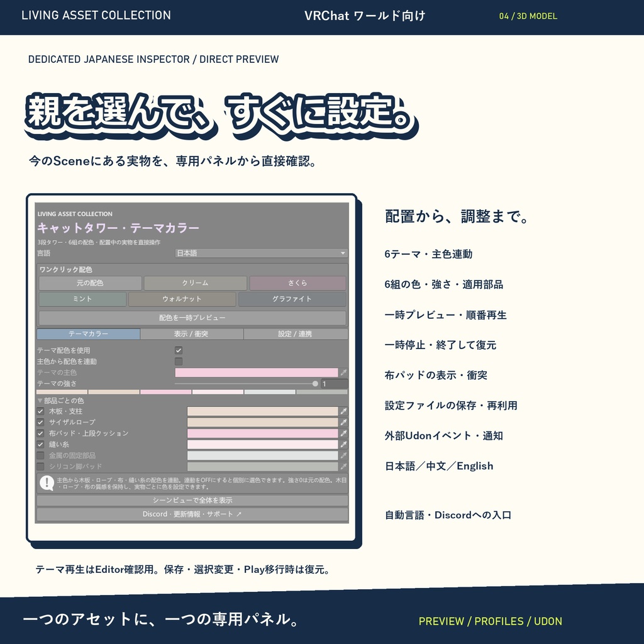Screen dimensions: 644x644
Task: Uncheck サイザルロープ part checkbox
Action: 40,422
